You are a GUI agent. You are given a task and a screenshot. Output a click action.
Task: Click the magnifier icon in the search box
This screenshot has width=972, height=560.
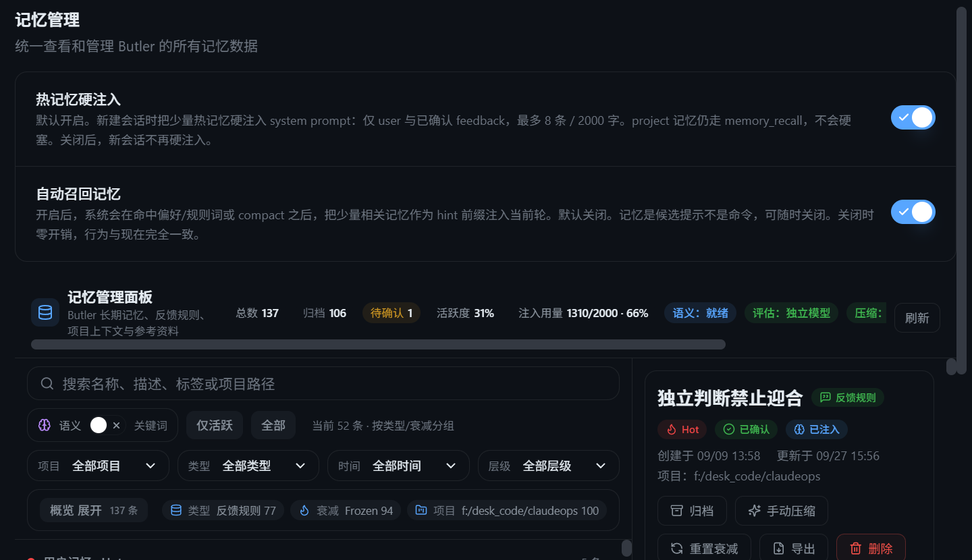tap(47, 384)
